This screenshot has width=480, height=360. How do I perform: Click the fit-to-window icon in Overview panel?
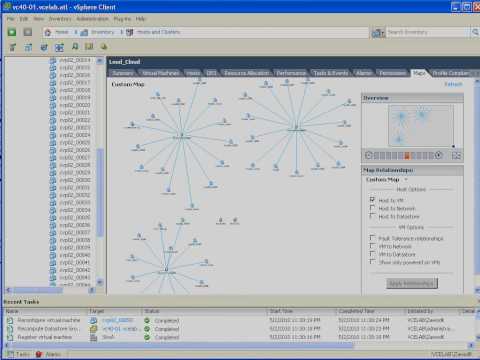tap(456, 156)
